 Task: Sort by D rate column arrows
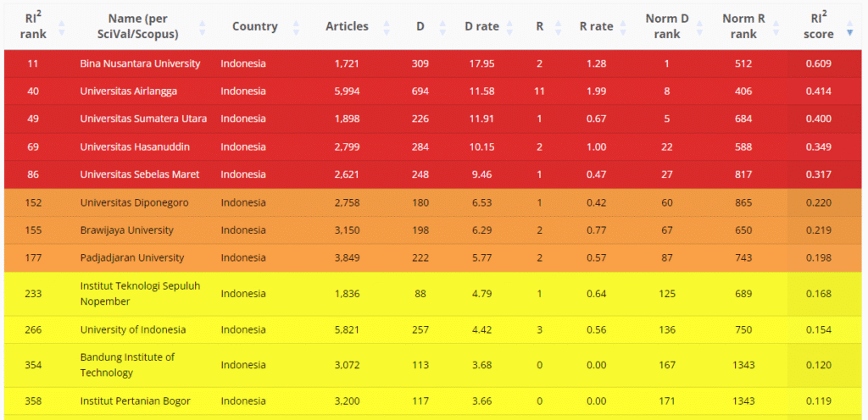(x=509, y=26)
